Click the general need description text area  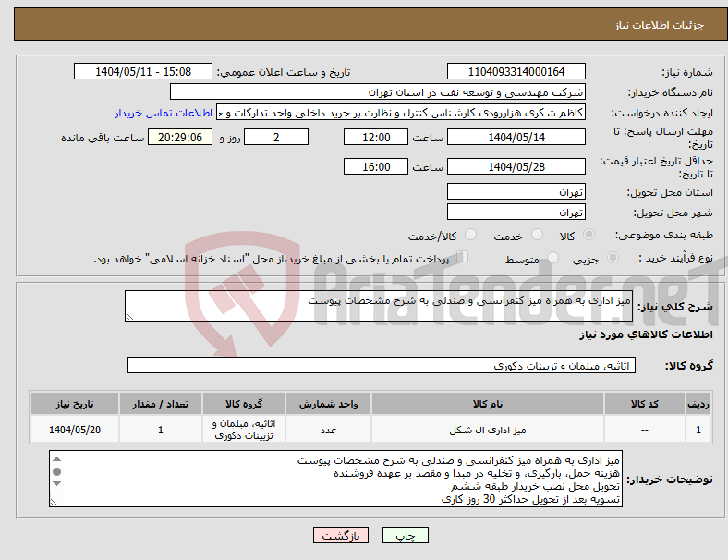coord(379,306)
